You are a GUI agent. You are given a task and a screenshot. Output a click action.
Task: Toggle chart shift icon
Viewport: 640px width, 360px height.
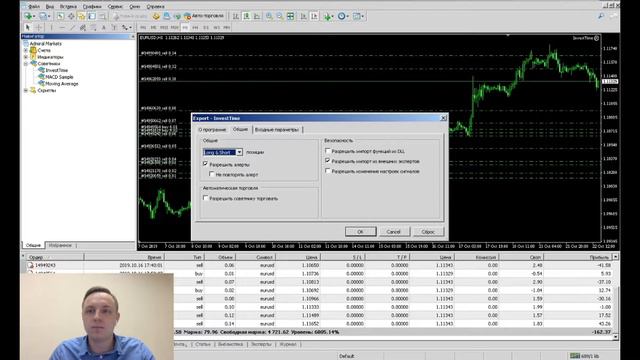(x=314, y=16)
